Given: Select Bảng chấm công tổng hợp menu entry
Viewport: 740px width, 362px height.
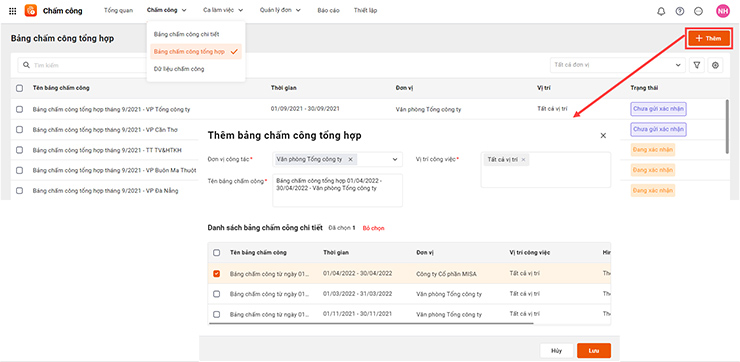Looking at the screenshot, I should (x=196, y=51).
